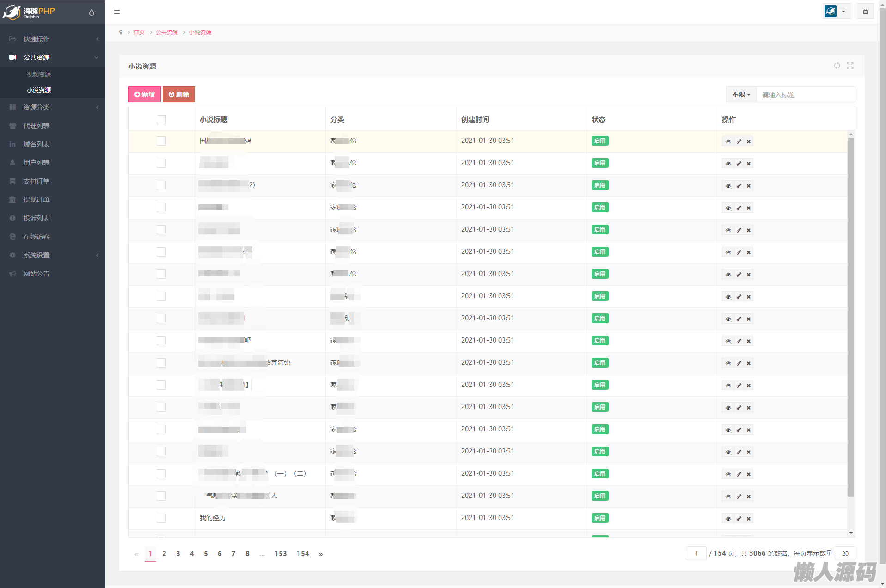
Task: Go to page 154 in pagination
Action: click(303, 554)
